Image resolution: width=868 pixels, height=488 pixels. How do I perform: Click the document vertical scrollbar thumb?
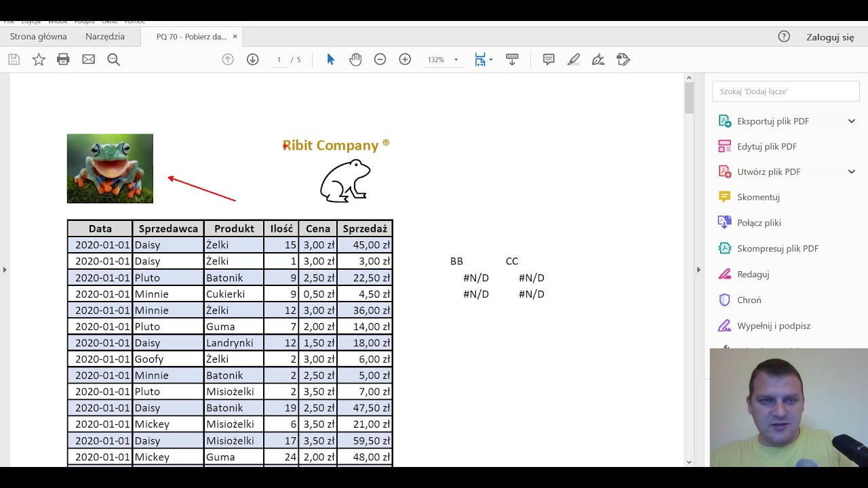689,98
